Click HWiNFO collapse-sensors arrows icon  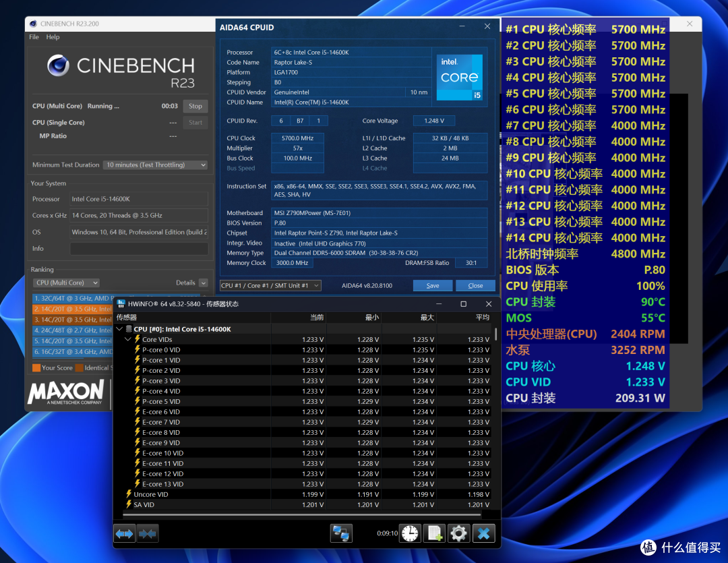coord(148,534)
